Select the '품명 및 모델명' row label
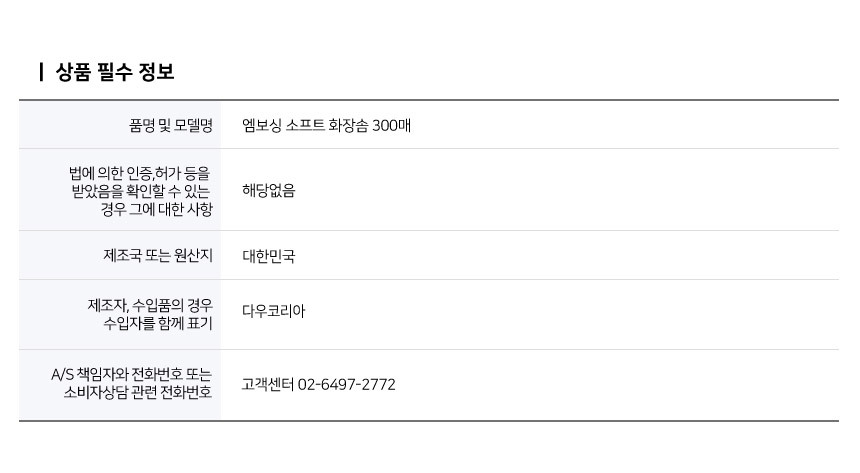Image resolution: width=860 pixels, height=473 pixels. 171,125
